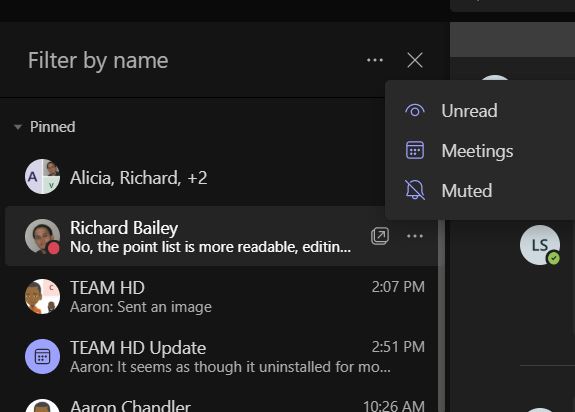Close the filter bar with the X
The width and height of the screenshot is (575, 412).
(x=415, y=60)
